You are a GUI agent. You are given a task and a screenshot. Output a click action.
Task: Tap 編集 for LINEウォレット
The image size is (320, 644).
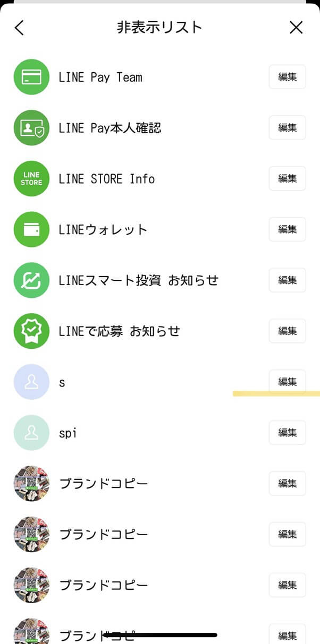[287, 229]
